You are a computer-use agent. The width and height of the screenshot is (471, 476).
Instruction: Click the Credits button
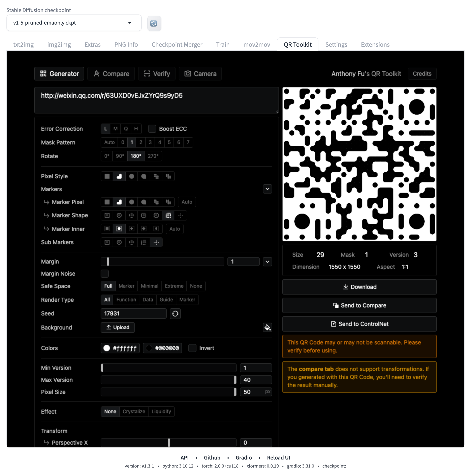(x=422, y=73)
